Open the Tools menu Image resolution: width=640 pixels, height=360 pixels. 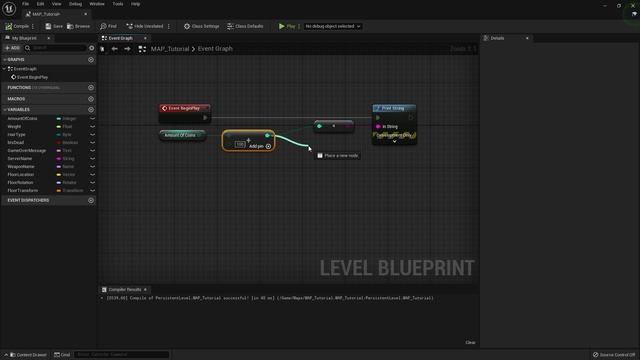118,4
